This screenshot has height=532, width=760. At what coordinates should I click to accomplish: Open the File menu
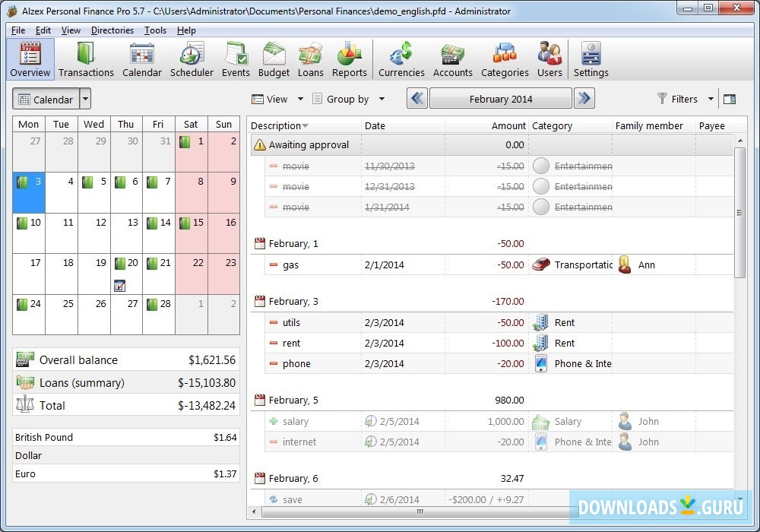pos(18,30)
